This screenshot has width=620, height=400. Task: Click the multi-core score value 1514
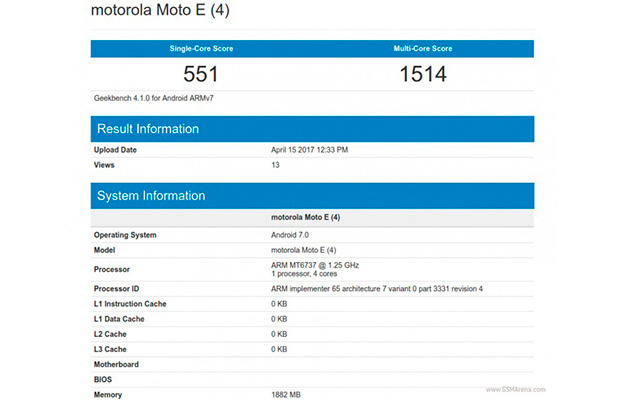(x=422, y=74)
